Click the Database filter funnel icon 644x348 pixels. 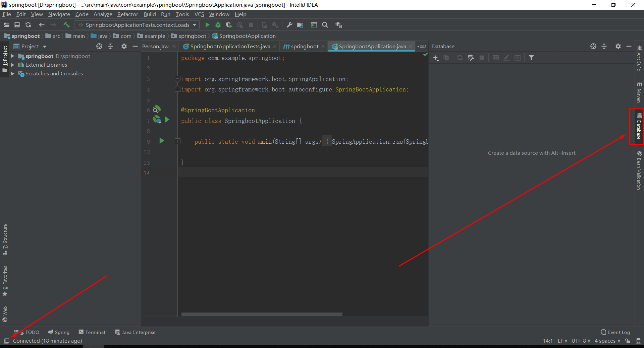click(x=531, y=58)
